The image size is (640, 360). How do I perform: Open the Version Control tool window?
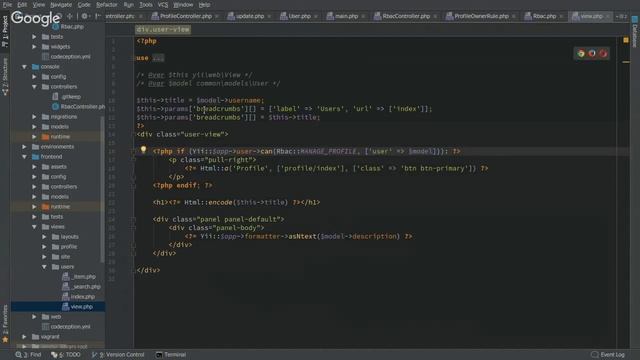tap(118, 355)
